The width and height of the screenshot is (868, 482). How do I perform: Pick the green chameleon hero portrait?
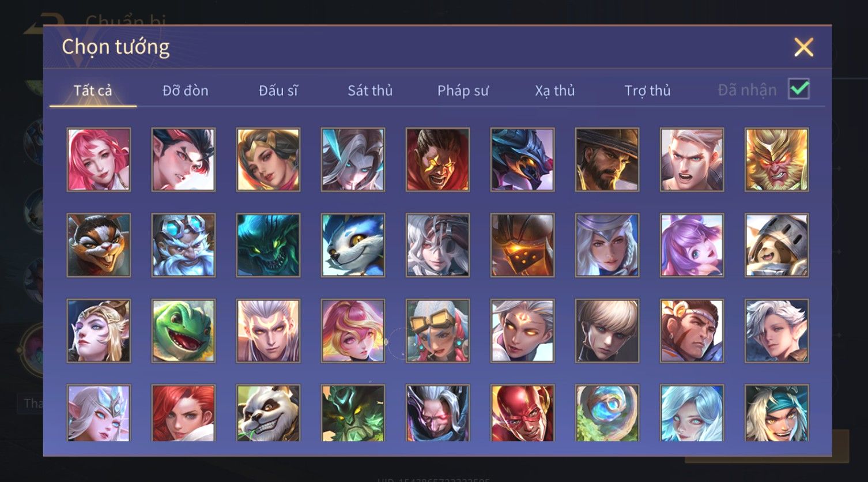[x=183, y=331]
